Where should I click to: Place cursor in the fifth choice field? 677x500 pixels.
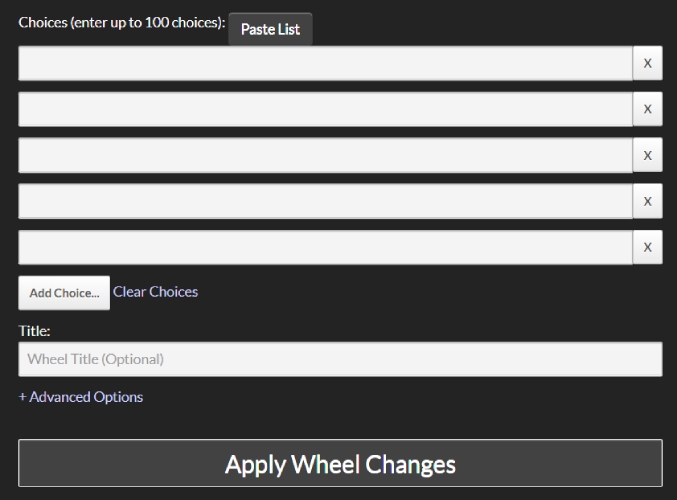[x=325, y=247]
